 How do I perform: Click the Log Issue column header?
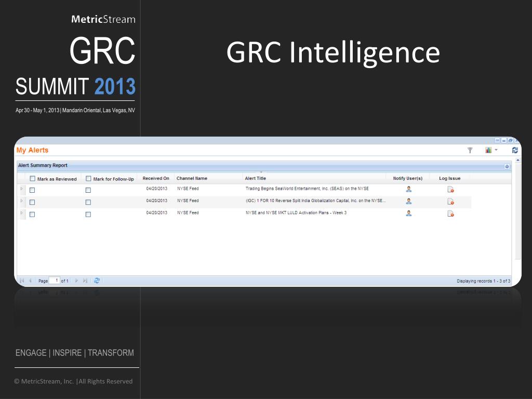(x=449, y=178)
